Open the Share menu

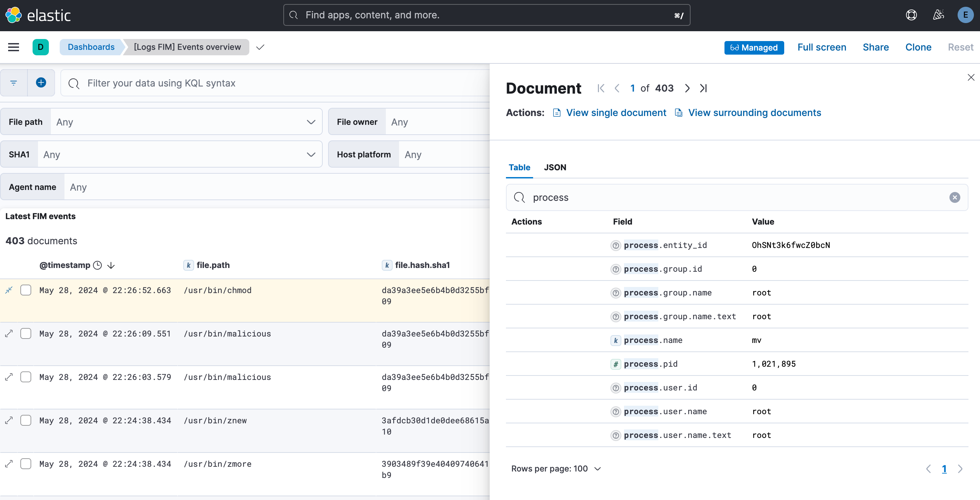(x=875, y=47)
